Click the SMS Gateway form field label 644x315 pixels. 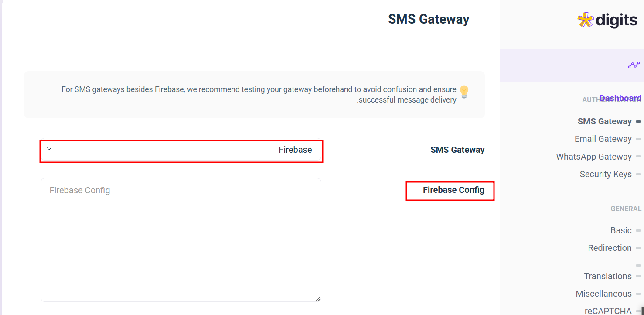[x=457, y=150]
